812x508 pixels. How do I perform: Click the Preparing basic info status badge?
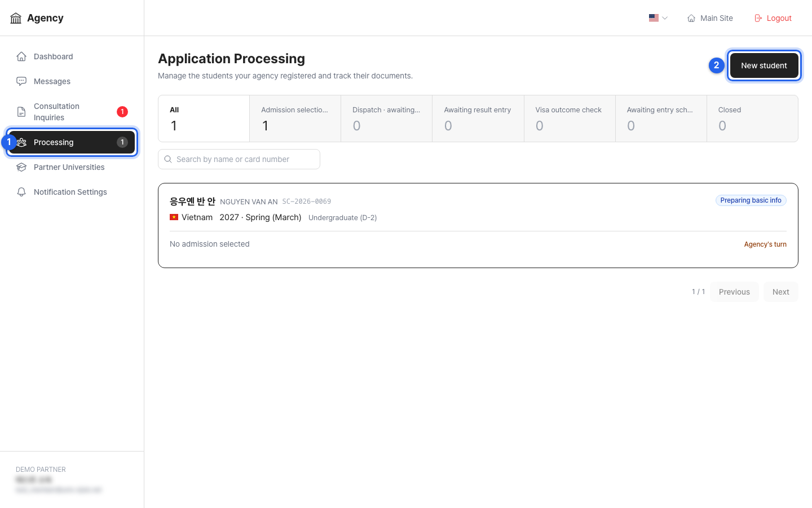(751, 200)
